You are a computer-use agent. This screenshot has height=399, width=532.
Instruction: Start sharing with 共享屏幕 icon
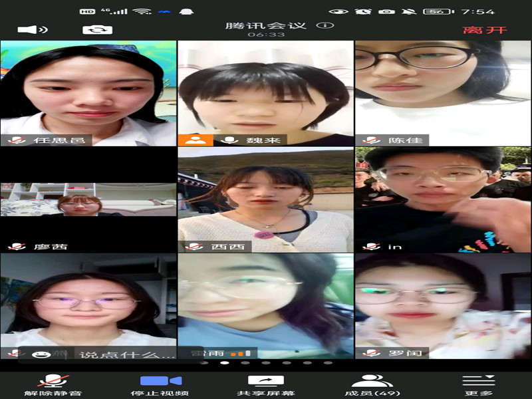click(x=266, y=384)
